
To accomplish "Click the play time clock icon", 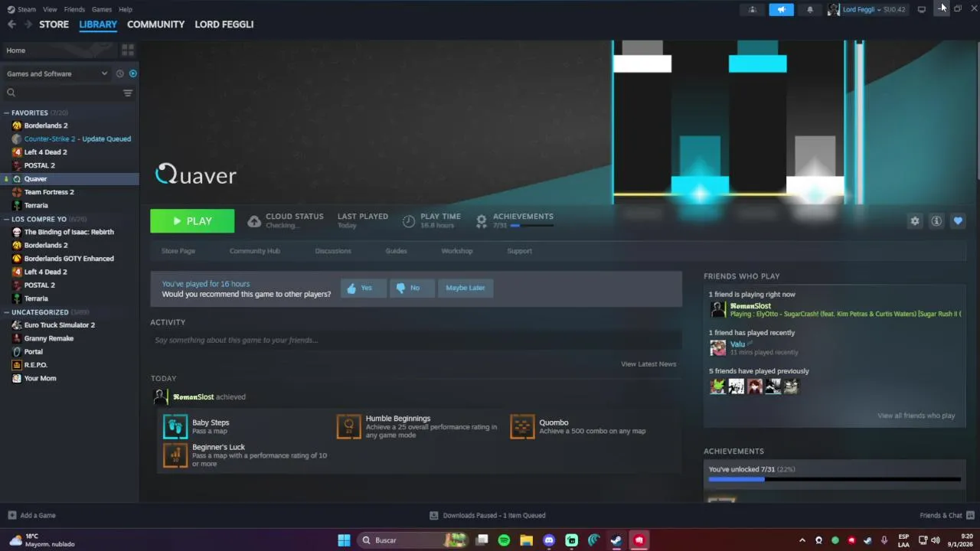I will [x=409, y=221].
